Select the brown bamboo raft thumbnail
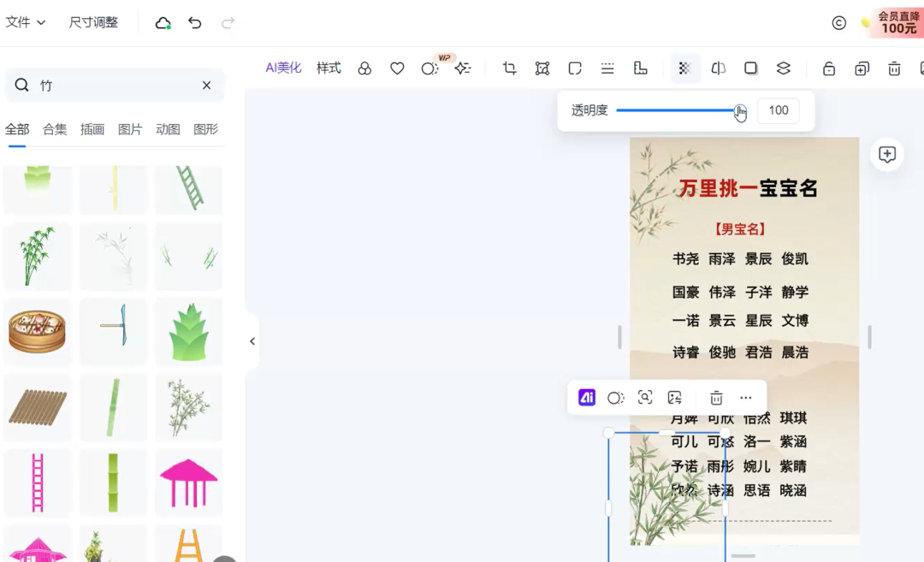This screenshot has width=924, height=562. pyautogui.click(x=37, y=406)
